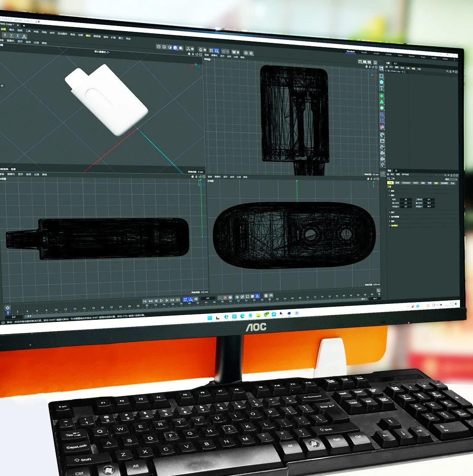Click the Deformer tool icon
The width and height of the screenshot is (473, 476).
[x=382, y=115]
